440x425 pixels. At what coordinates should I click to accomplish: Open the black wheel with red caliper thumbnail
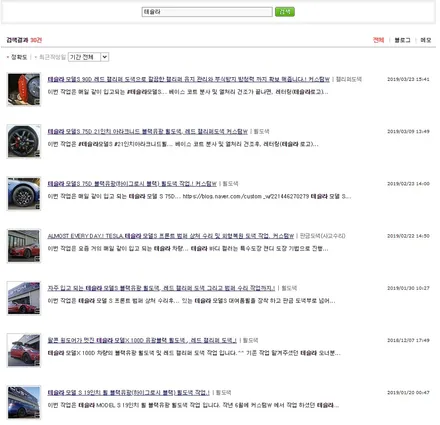[x=24, y=141]
